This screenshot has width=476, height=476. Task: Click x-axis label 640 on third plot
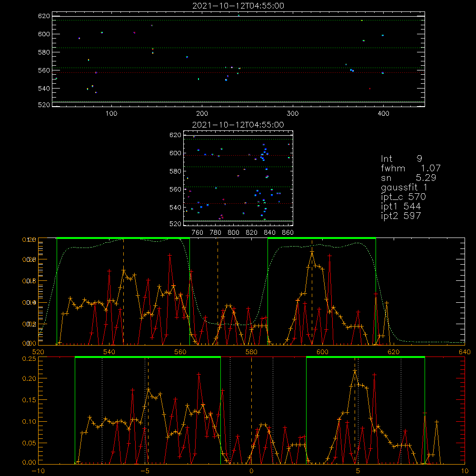coord(465,352)
